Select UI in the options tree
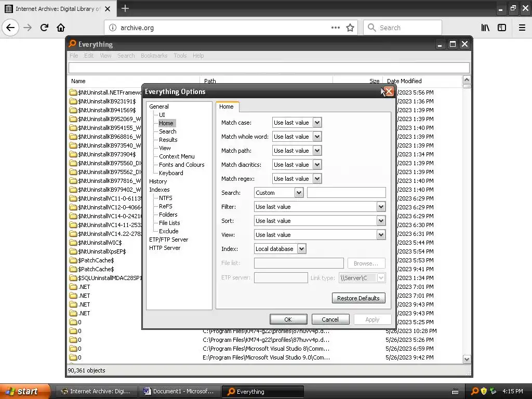This screenshot has width=532, height=399. tap(162, 115)
